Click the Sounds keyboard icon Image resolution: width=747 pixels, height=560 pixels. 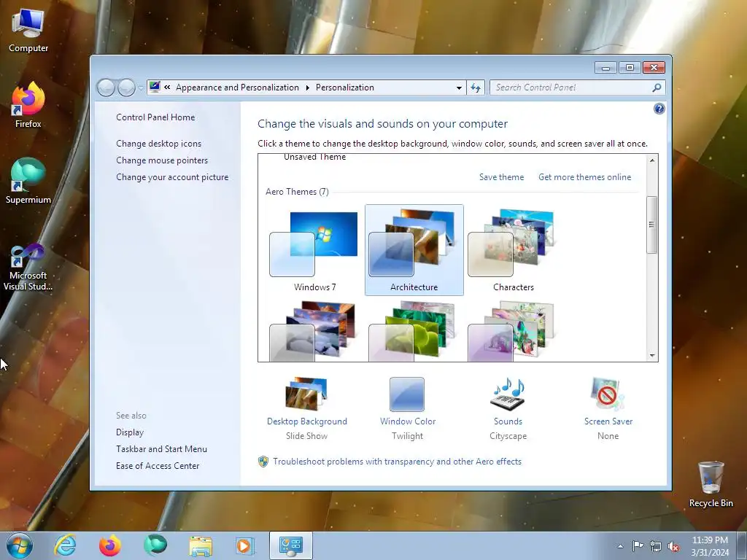[x=508, y=394]
